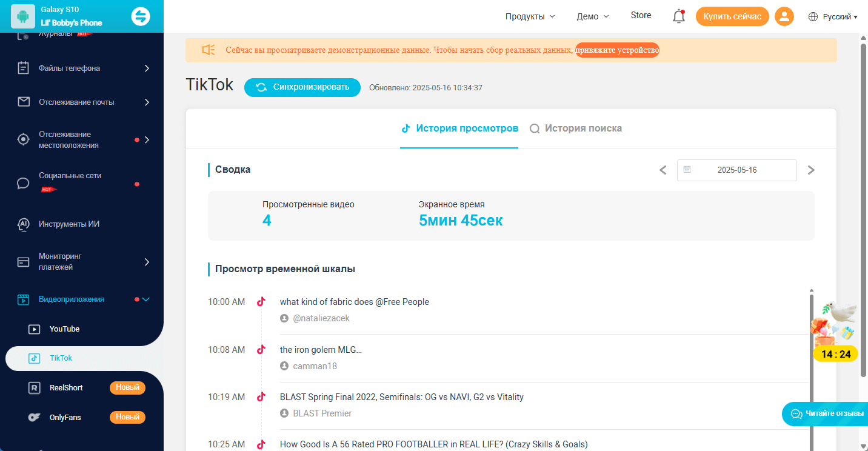The height and width of the screenshot is (451, 868).
Task: Click the привяжите устройство link
Action: click(x=617, y=50)
